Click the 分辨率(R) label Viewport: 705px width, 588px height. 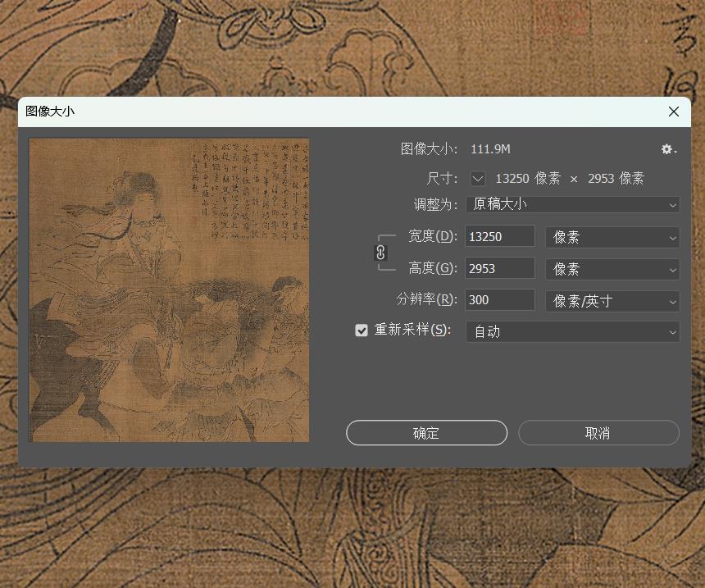coord(426,299)
